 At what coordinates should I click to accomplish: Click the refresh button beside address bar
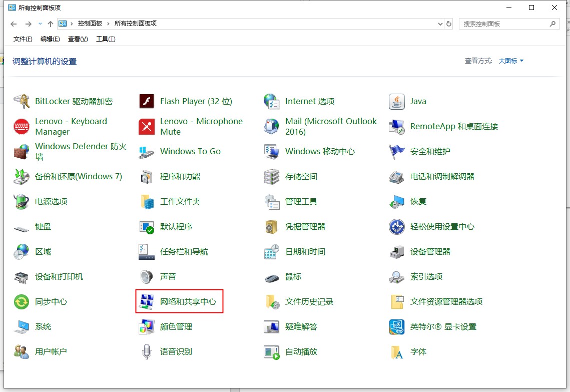[x=449, y=24]
